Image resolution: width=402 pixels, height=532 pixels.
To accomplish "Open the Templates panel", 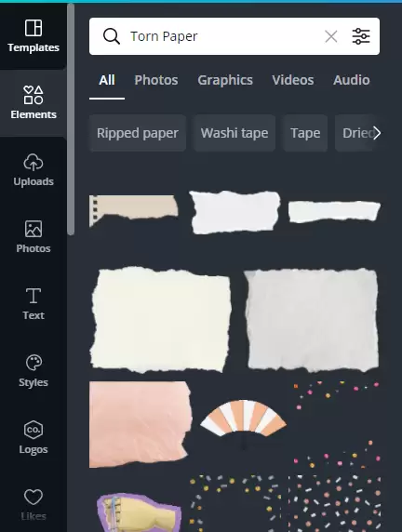I will pyautogui.click(x=33, y=36).
